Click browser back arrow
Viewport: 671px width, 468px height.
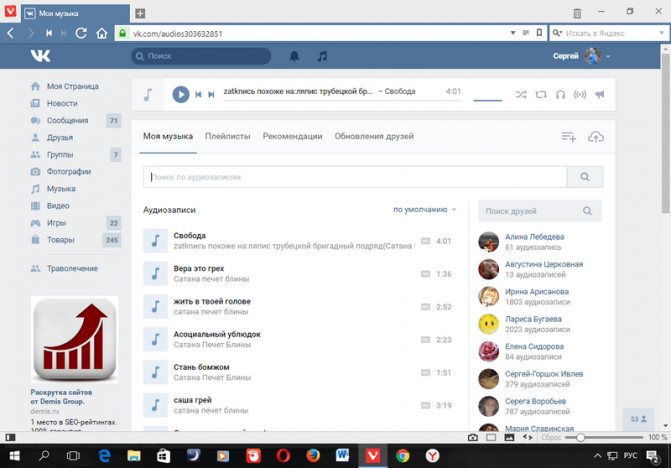pyautogui.click(x=10, y=33)
